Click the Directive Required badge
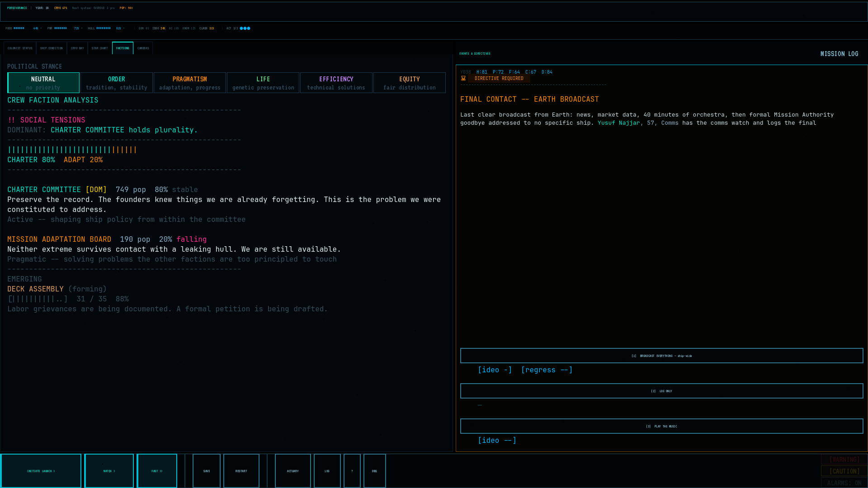 (499, 78)
